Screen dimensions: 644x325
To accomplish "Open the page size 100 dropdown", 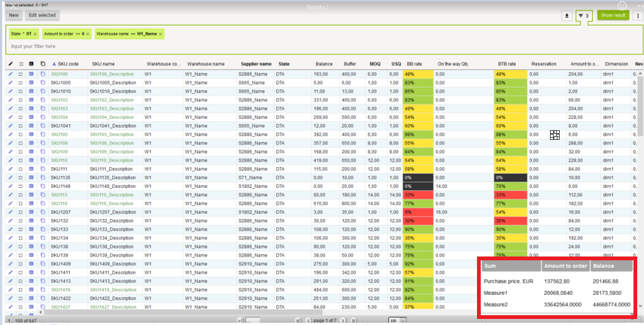I will click(394, 320).
